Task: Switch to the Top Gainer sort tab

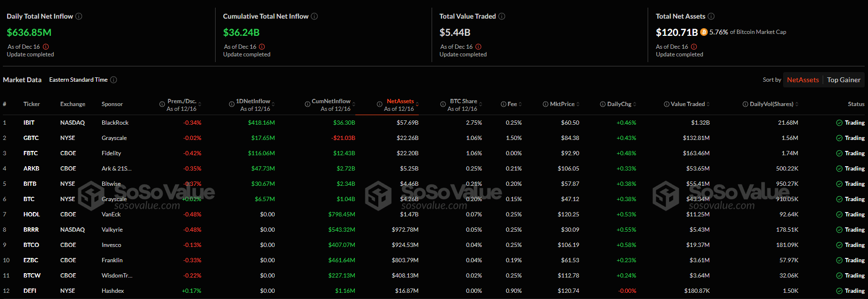Action: click(x=844, y=80)
